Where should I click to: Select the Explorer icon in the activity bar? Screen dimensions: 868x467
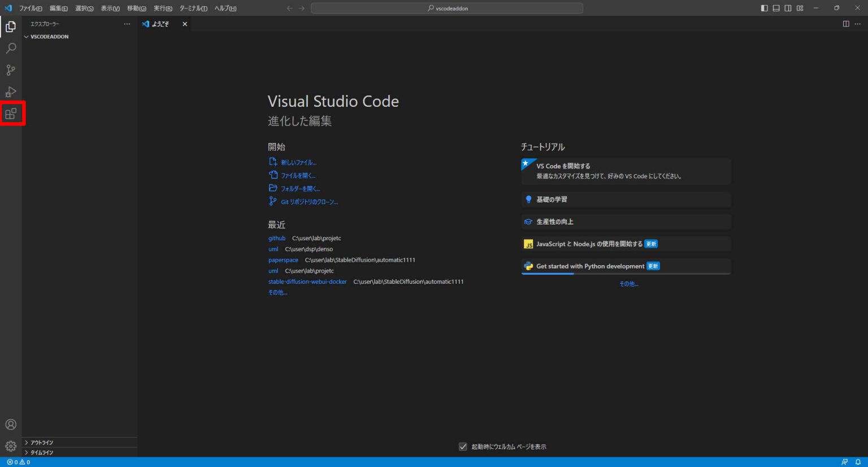click(x=10, y=27)
